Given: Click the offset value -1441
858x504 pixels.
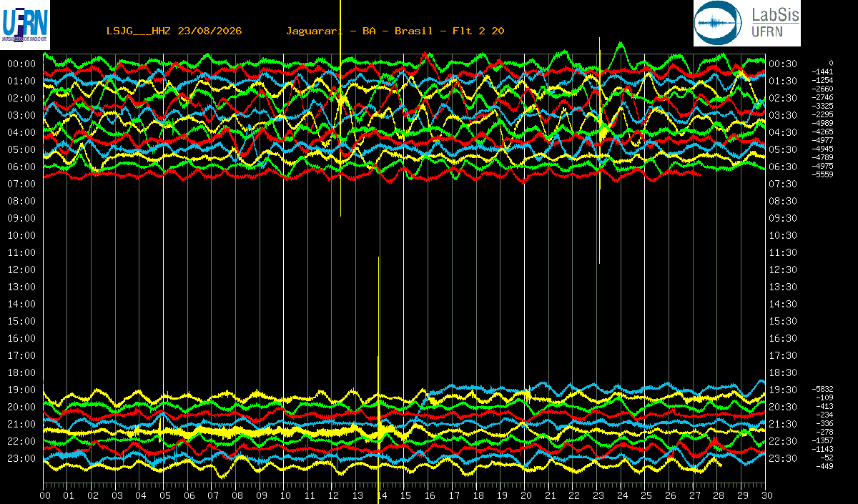Looking at the screenshot, I should 823,71.
